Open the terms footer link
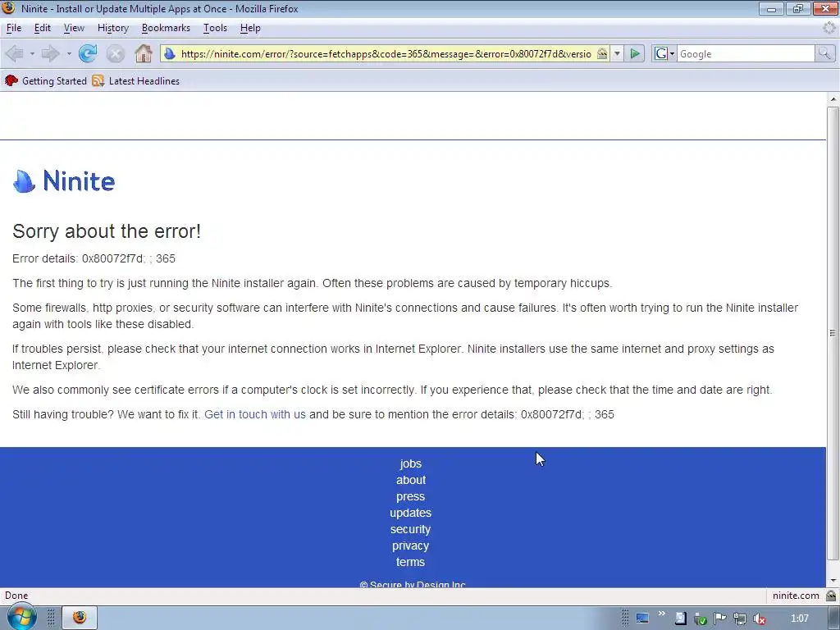Image resolution: width=840 pixels, height=630 pixels. (411, 562)
